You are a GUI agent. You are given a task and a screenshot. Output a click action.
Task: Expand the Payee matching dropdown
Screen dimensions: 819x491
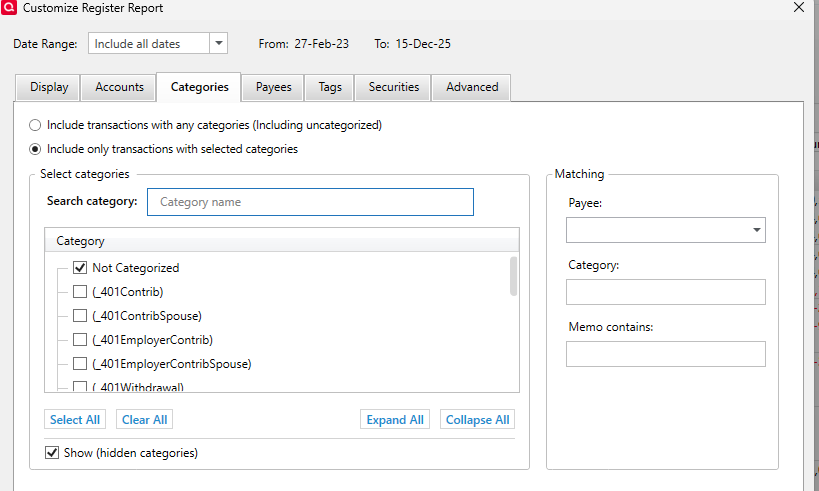click(755, 231)
